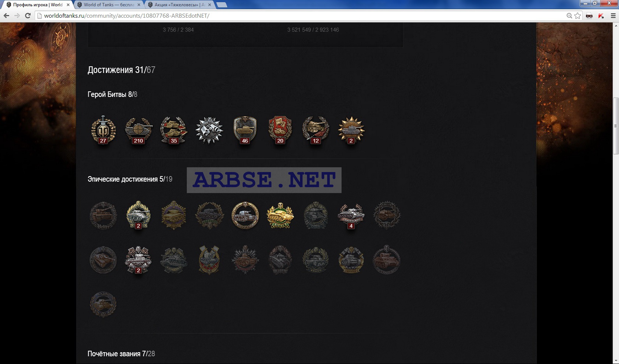619x364 pixels.
Task: Open the dimmed Фадин medal
Action: coord(103,304)
